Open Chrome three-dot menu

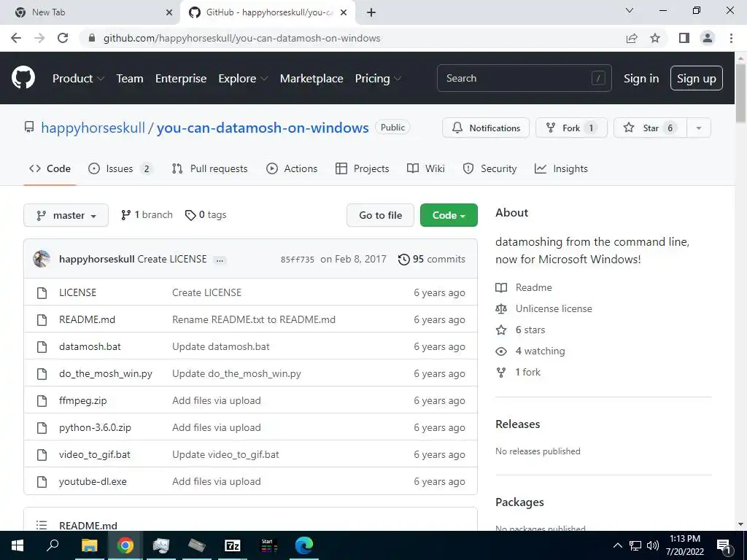coord(731,38)
